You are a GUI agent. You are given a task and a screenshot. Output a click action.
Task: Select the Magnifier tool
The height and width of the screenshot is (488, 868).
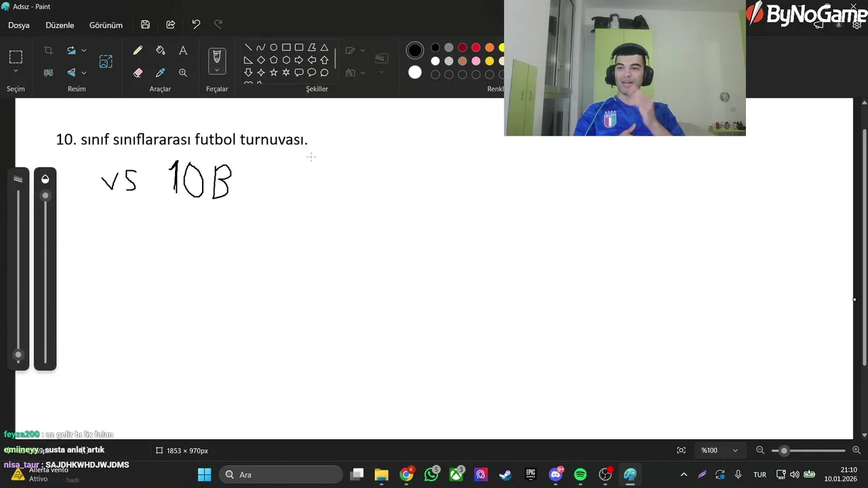[x=183, y=73]
